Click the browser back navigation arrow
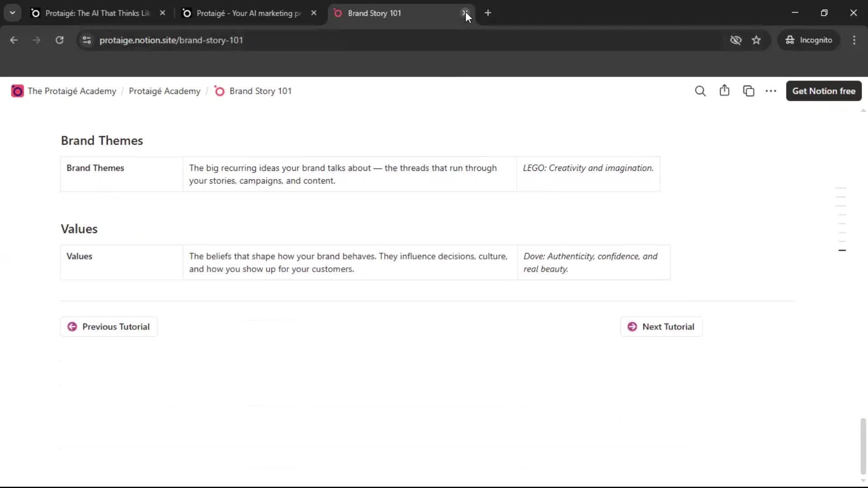The height and width of the screenshot is (488, 868). 14,40
